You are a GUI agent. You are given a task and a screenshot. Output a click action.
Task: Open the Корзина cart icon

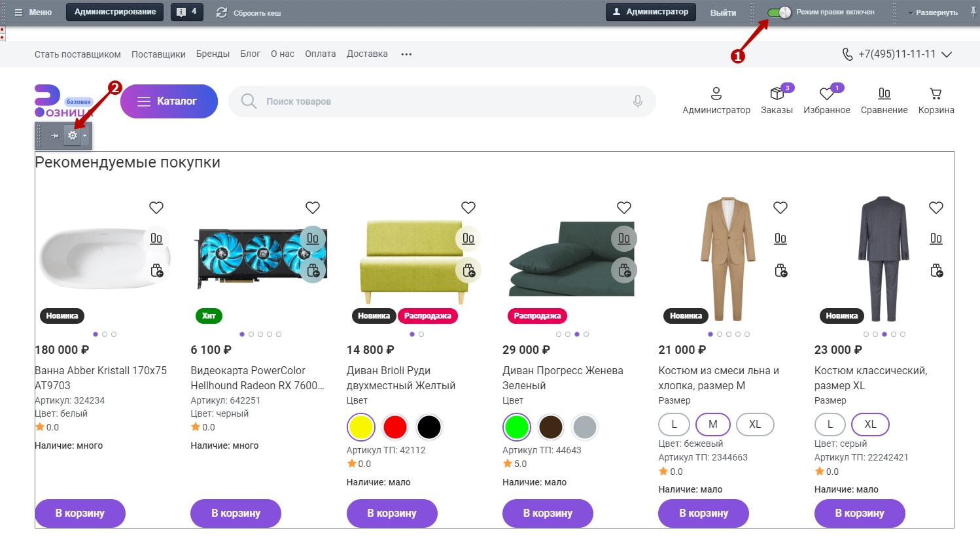pos(936,94)
